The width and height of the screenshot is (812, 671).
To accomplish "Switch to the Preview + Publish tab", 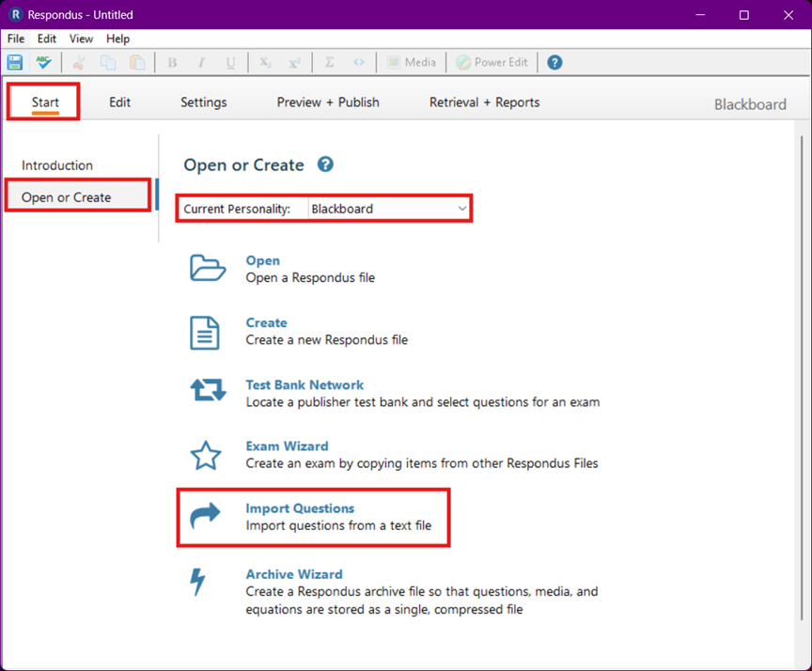I will click(x=328, y=102).
